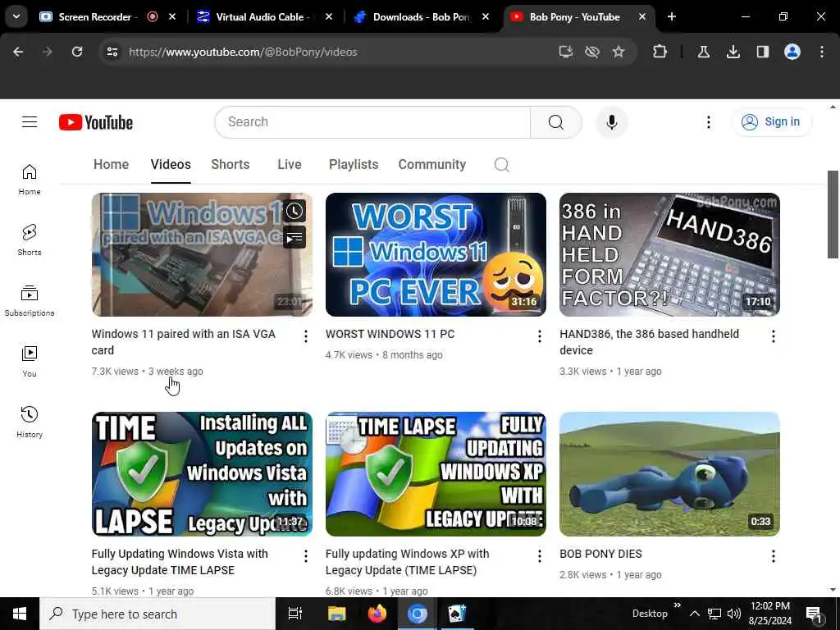Open the Community tab

431,164
